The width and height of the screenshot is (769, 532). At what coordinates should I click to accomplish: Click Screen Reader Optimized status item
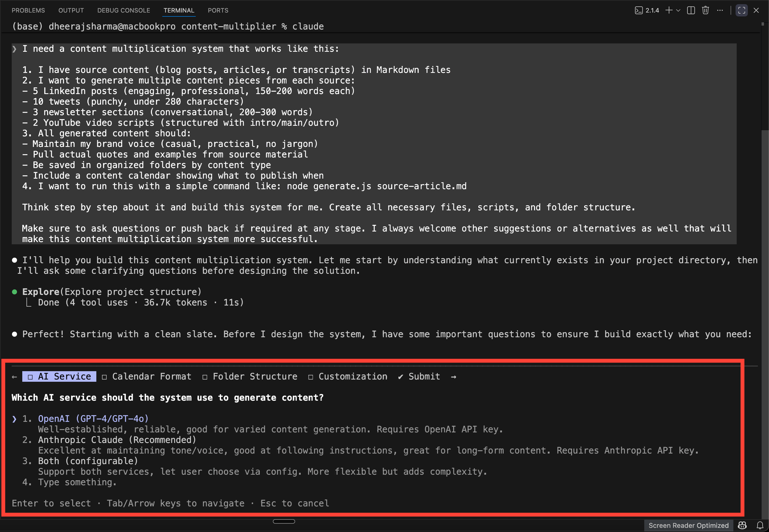[x=688, y=526]
